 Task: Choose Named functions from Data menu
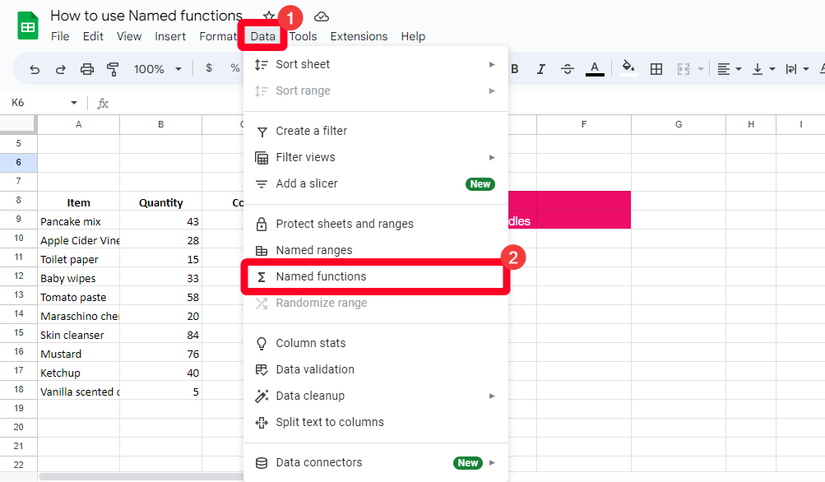[321, 277]
